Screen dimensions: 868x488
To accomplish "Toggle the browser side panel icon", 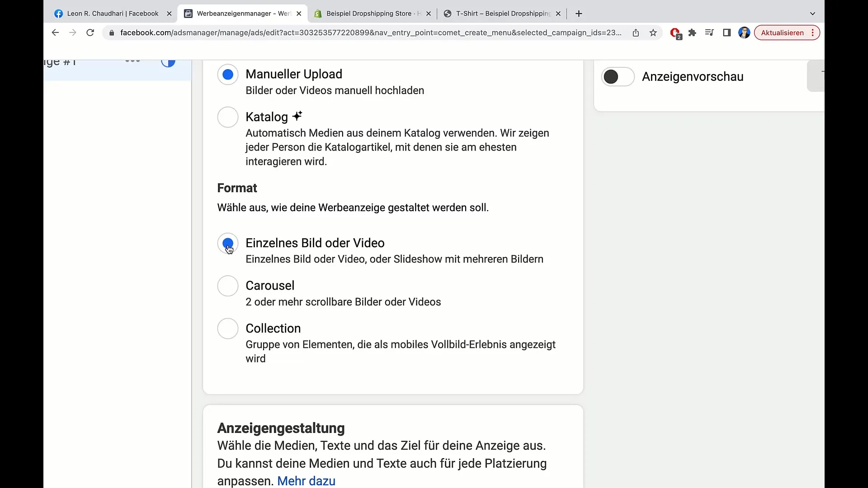I will point(727,33).
